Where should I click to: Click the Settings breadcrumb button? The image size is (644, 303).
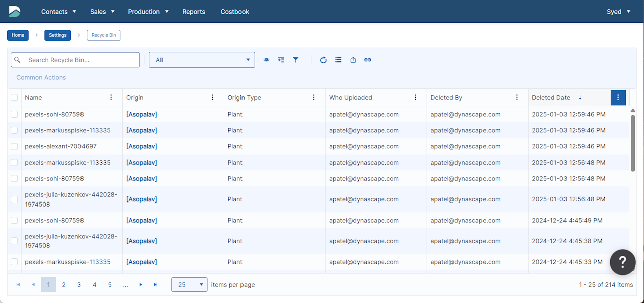58,35
